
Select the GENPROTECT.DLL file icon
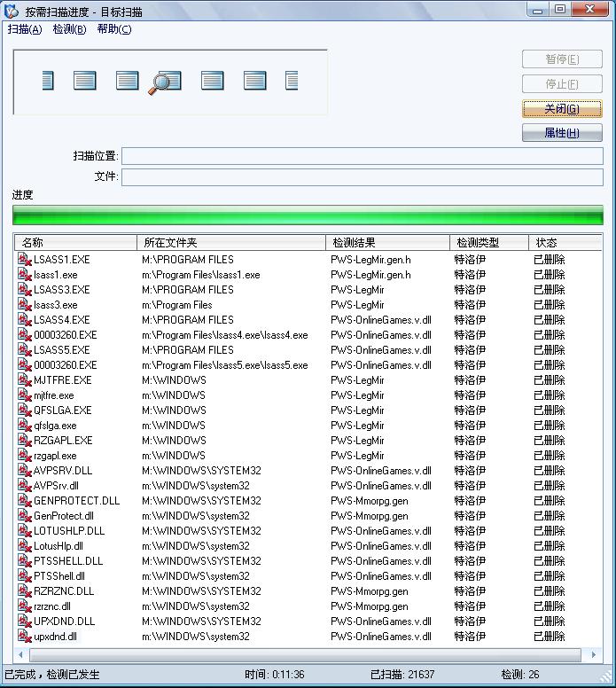pos(24,501)
